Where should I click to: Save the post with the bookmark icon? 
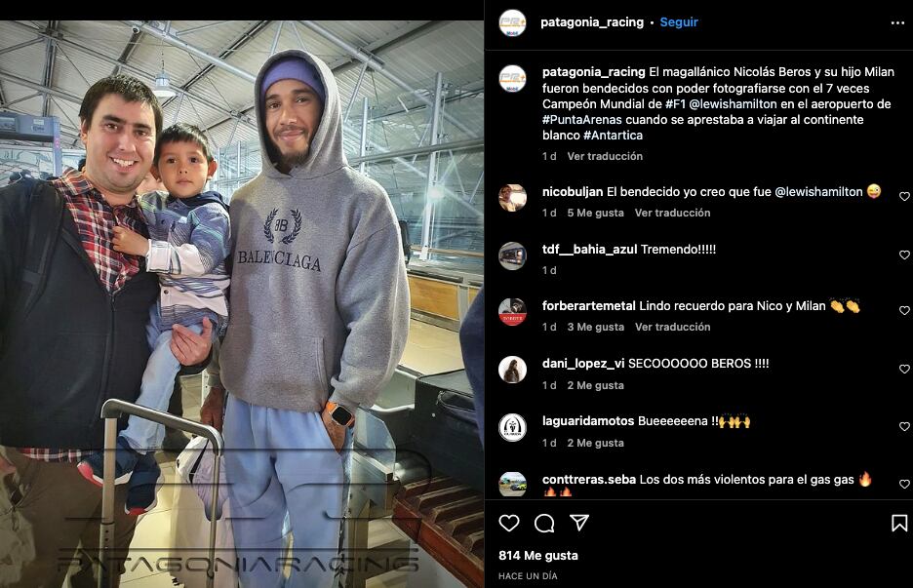[x=899, y=523]
